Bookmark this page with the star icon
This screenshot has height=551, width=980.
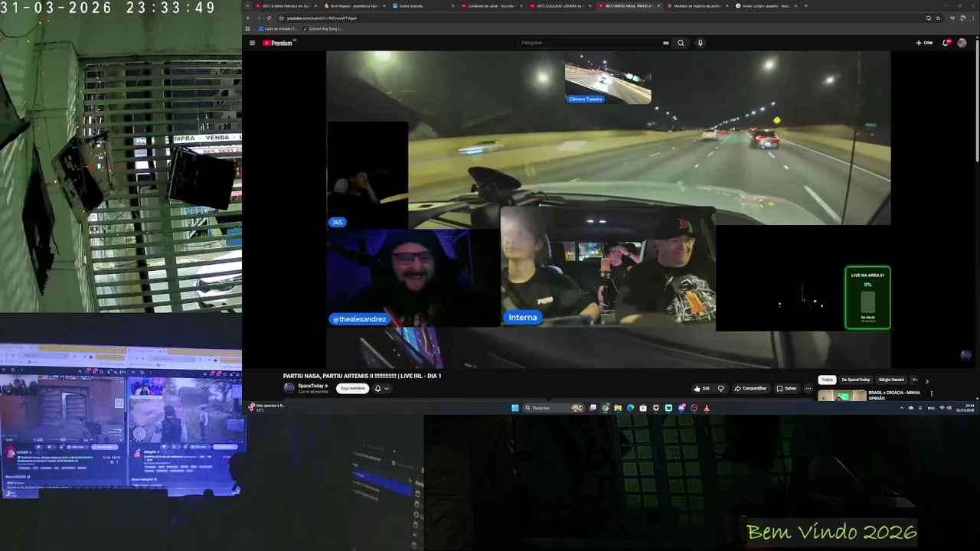coord(938,18)
